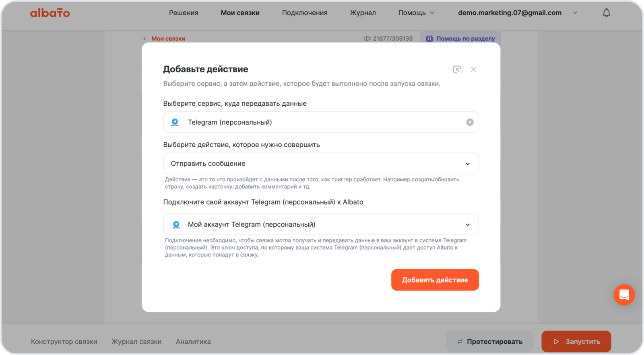Click the Протестировать button
This screenshot has height=355, width=644.
tap(489, 342)
